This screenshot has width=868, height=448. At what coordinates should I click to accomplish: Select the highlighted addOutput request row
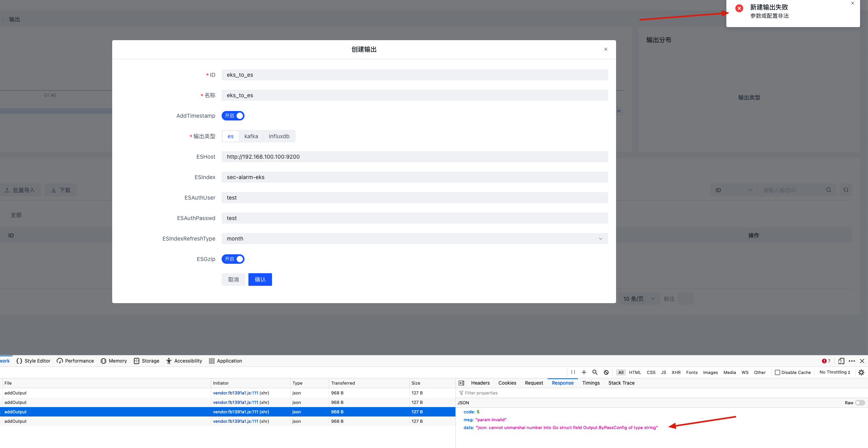(228, 412)
